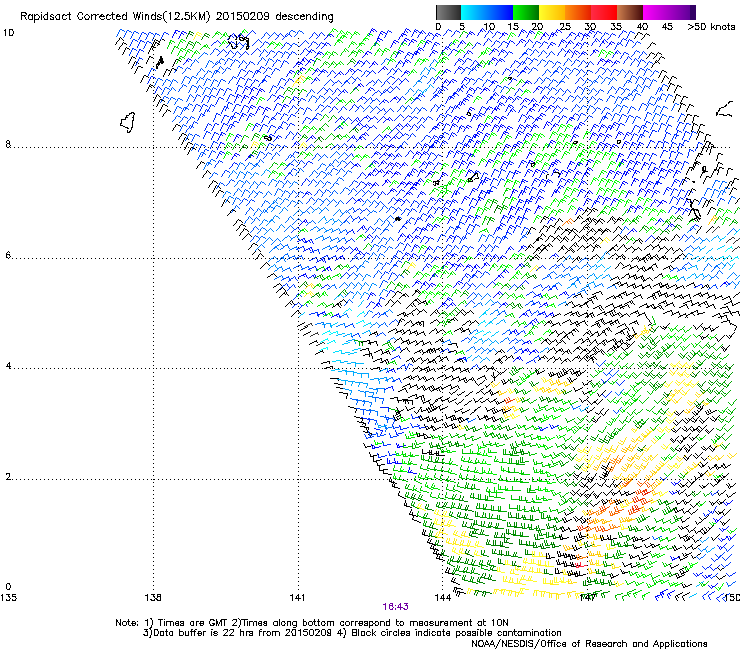
Task: Click the gray 0-5 knots legend swatch
Action: tap(448, 12)
